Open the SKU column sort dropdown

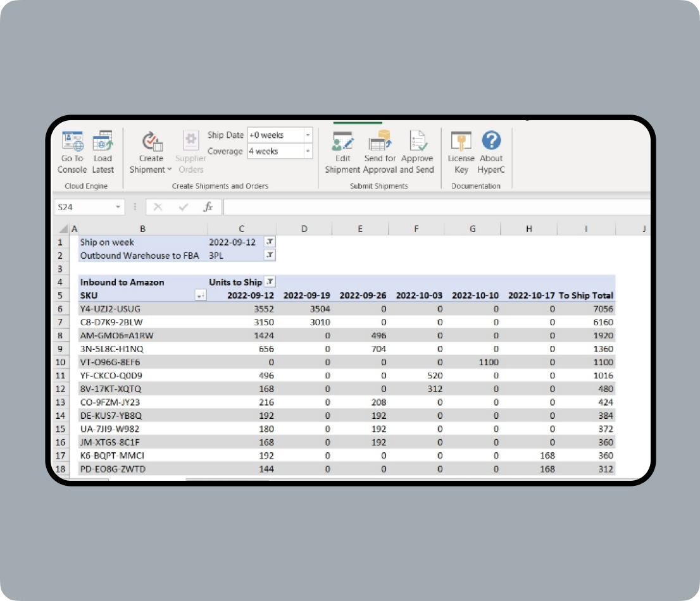click(x=201, y=296)
